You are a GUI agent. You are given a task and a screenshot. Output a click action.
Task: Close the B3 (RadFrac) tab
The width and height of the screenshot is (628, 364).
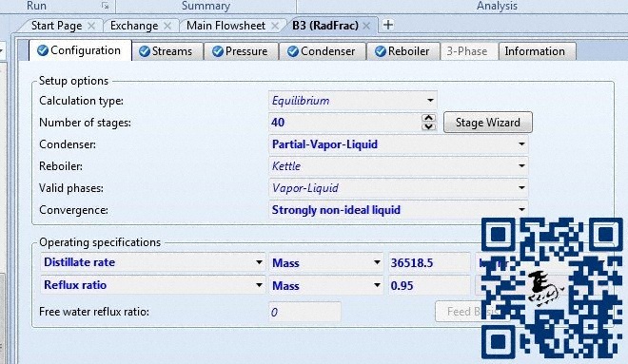click(x=366, y=26)
